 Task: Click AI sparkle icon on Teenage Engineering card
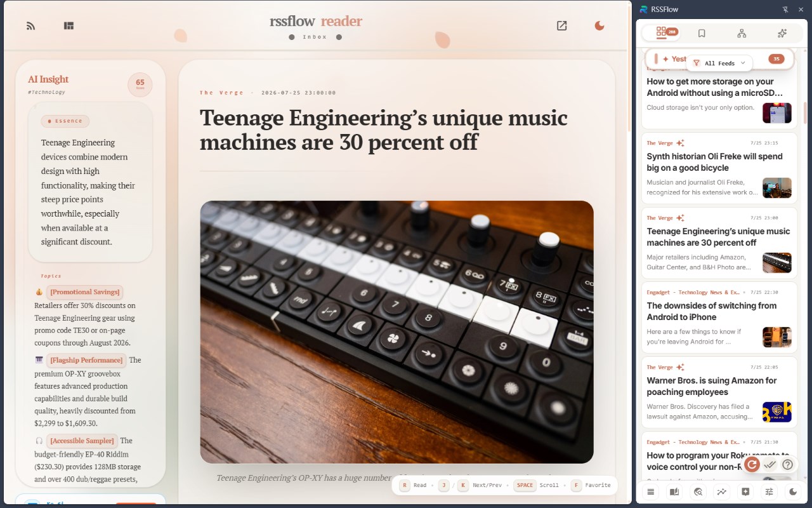(681, 218)
